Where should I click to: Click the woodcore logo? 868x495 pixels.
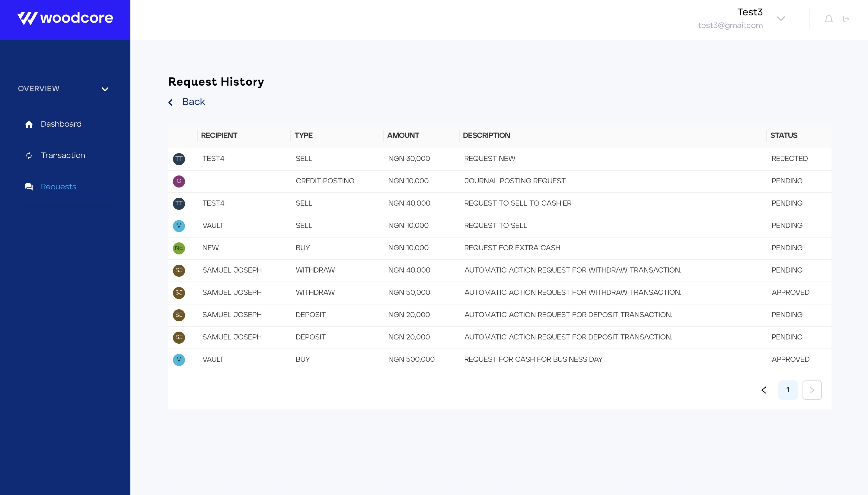65,18
